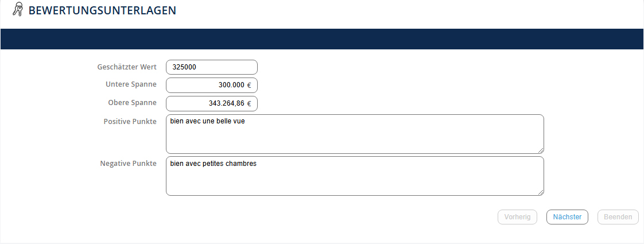644x244 pixels.
Task: Click the euro symbol in Obere Spanne
Action: tap(249, 103)
